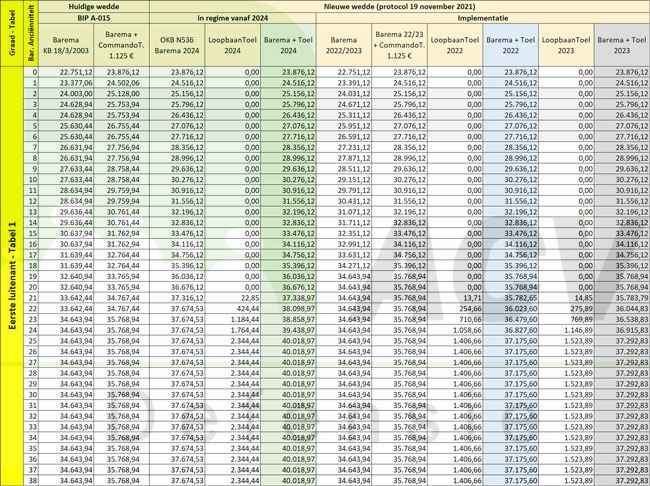Click Barema 2022/2023 value '23.391,12'
This screenshot has width=650, height=486.
[x=354, y=83]
